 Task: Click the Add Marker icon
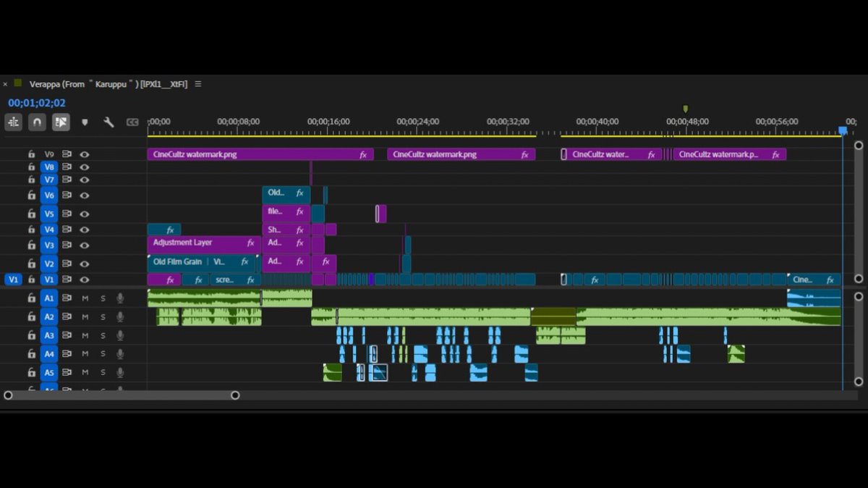pyautogui.click(x=85, y=122)
